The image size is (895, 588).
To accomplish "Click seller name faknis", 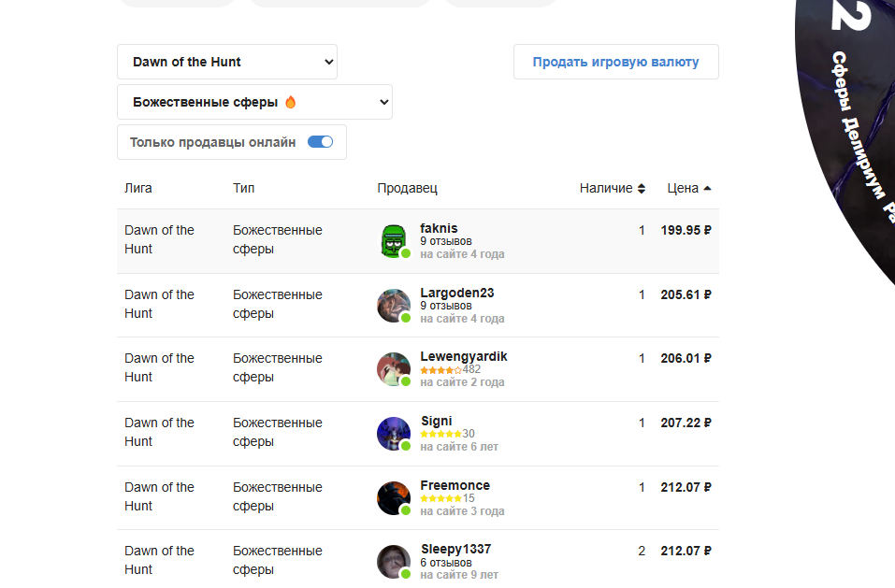I will pos(439,228).
